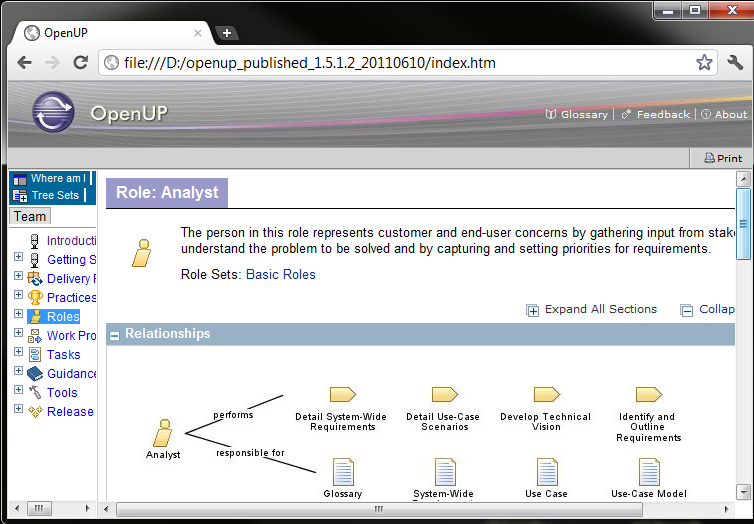
Task: Open the About header link
Action: [724, 114]
